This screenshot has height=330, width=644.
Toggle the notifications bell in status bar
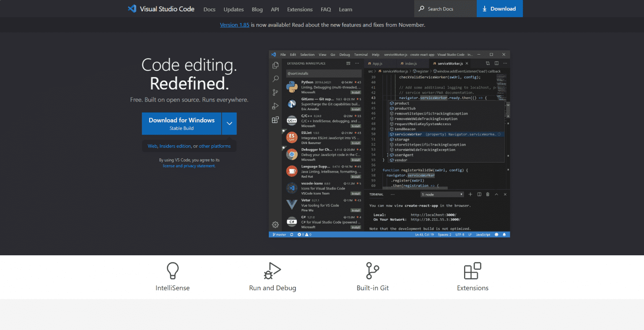pyautogui.click(x=504, y=235)
